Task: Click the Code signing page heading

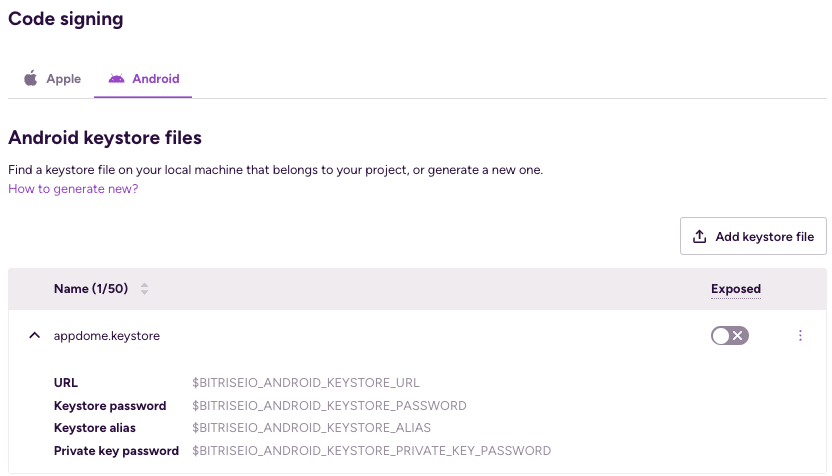Action: pos(68,18)
